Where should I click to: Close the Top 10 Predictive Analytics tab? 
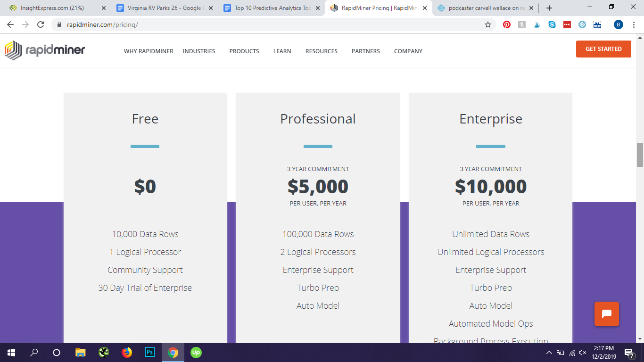318,8
